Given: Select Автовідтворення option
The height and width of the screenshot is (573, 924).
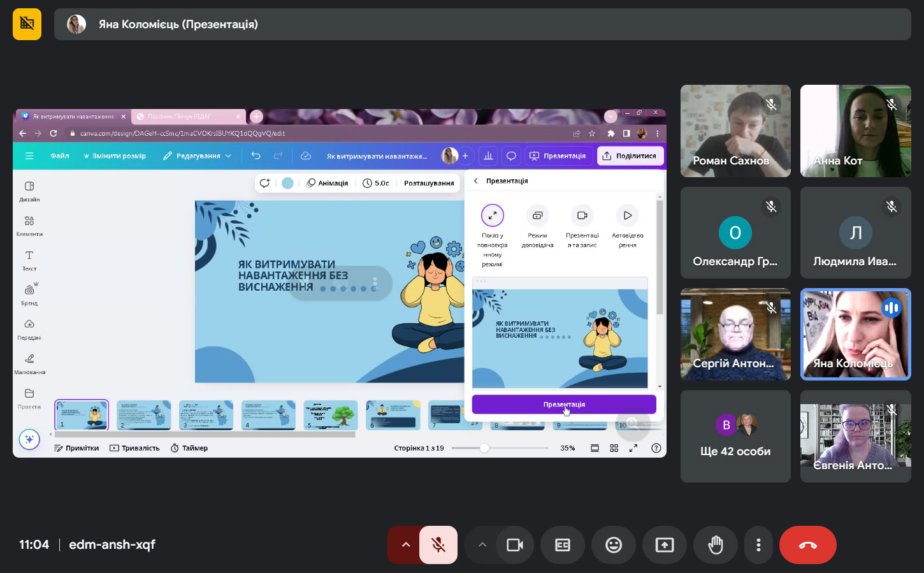Looking at the screenshot, I should (628, 226).
